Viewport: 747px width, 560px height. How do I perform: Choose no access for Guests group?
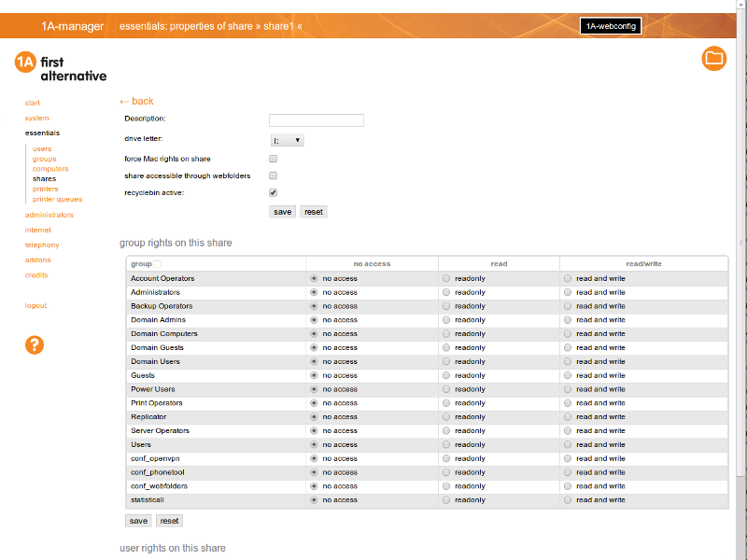tap(314, 375)
